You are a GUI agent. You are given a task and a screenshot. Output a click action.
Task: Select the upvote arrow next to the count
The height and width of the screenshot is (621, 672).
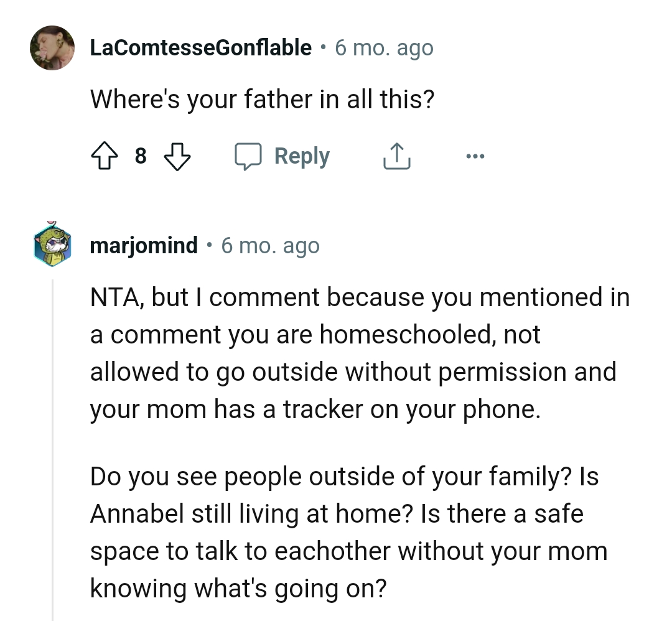pyautogui.click(x=106, y=156)
